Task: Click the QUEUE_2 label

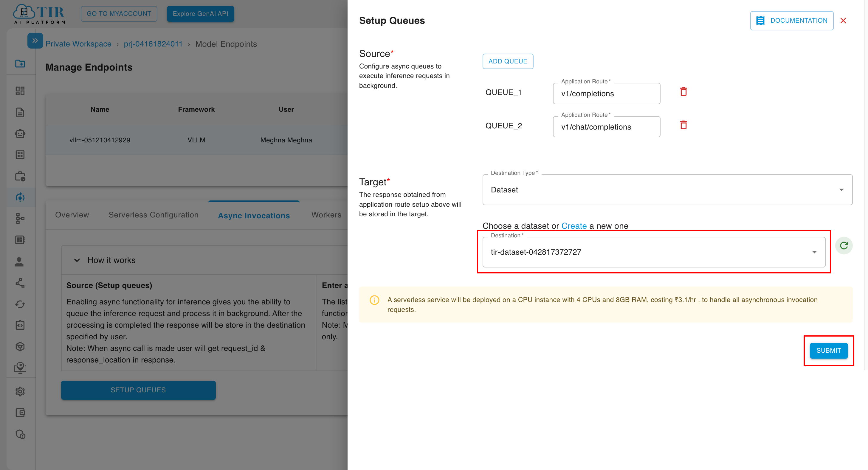Action: pos(504,126)
